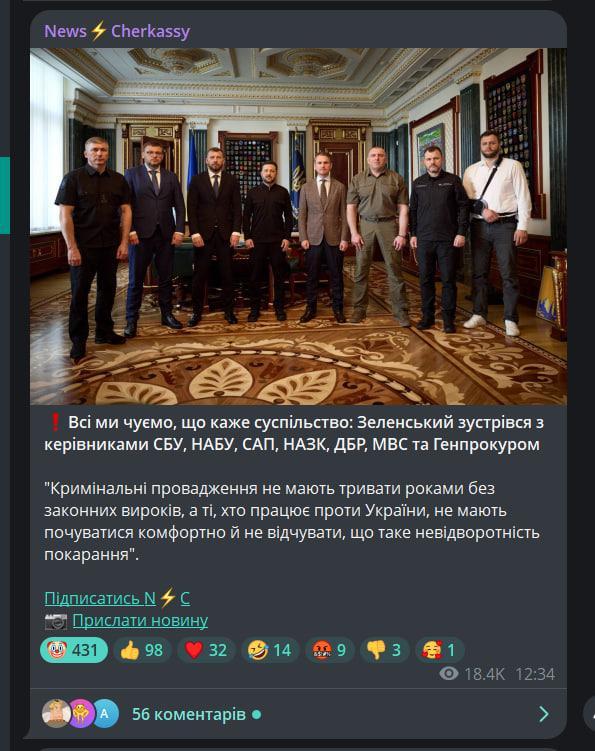
Task: Open the News Cherkassy channel name
Action: [x=117, y=31]
